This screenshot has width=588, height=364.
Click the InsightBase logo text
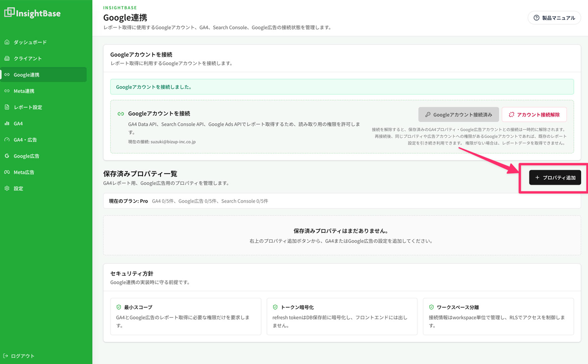(38, 13)
